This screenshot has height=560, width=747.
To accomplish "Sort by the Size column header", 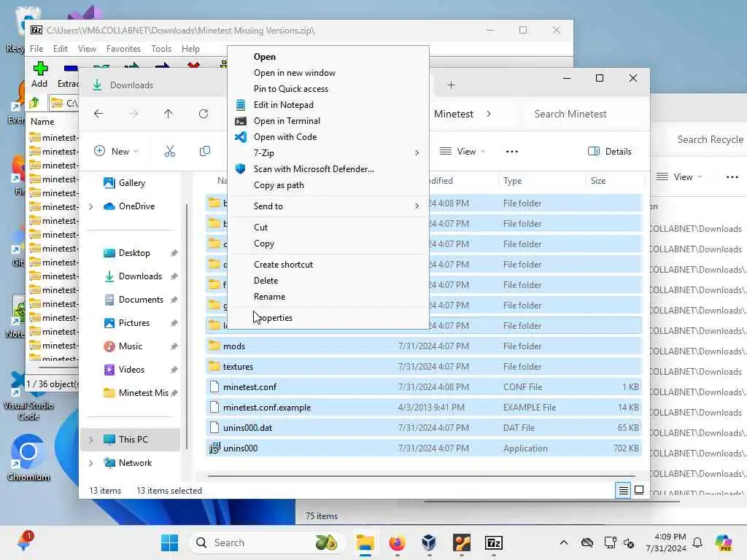I will (598, 181).
